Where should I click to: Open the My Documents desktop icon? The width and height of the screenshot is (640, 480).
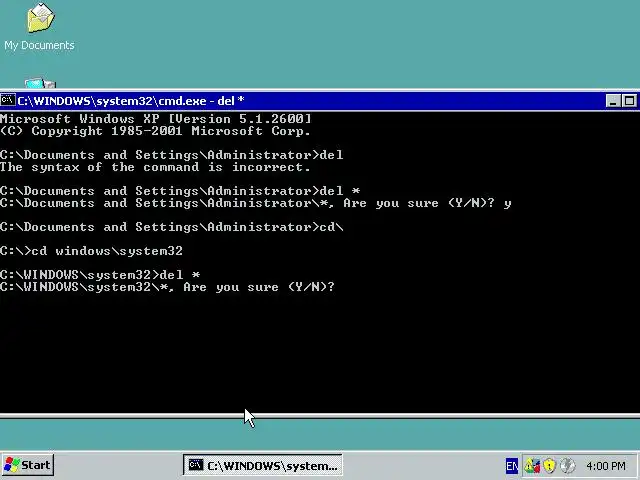40,25
